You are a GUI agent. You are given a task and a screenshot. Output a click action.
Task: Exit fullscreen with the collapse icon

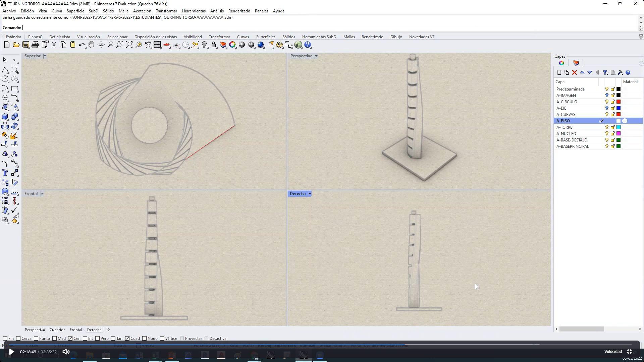click(x=629, y=352)
